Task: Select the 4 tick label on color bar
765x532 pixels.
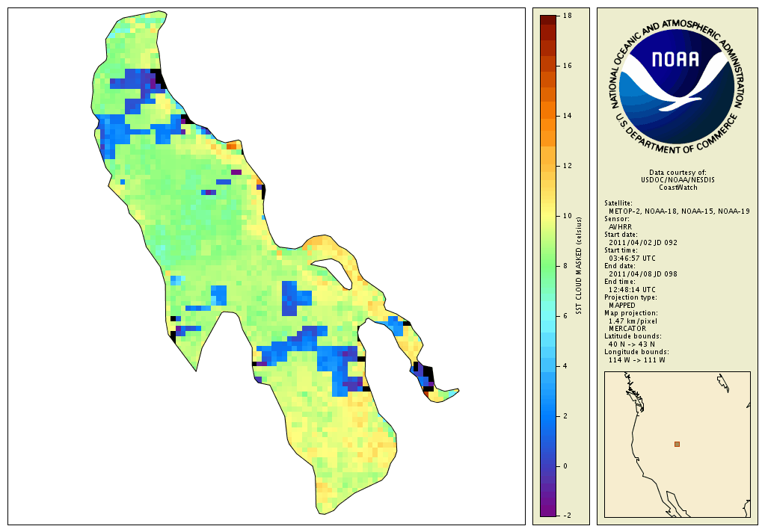Action: pyautogui.click(x=565, y=365)
